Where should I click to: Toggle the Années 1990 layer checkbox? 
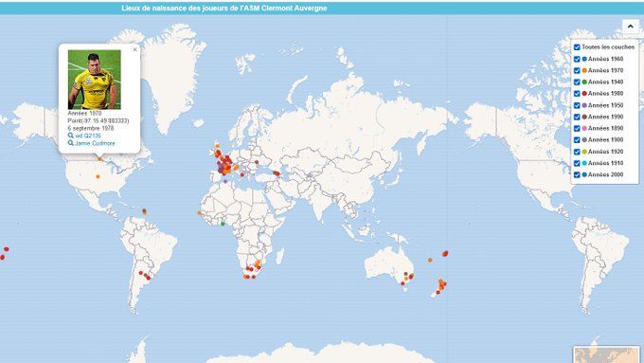[x=577, y=118]
